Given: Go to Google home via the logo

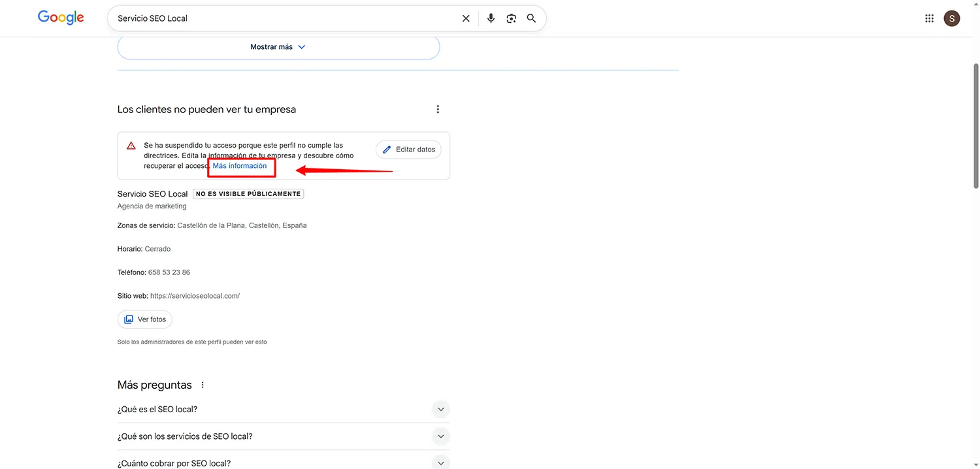Looking at the screenshot, I should coord(61,18).
